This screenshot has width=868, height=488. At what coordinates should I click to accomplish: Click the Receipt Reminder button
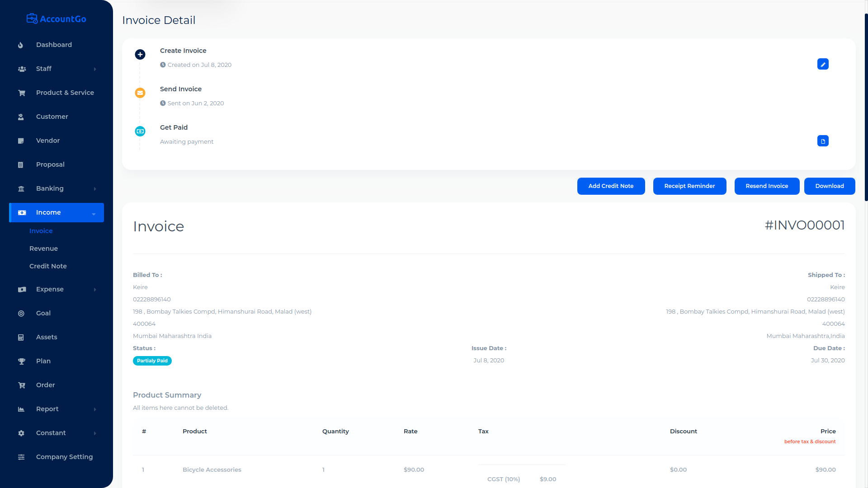[x=689, y=186]
